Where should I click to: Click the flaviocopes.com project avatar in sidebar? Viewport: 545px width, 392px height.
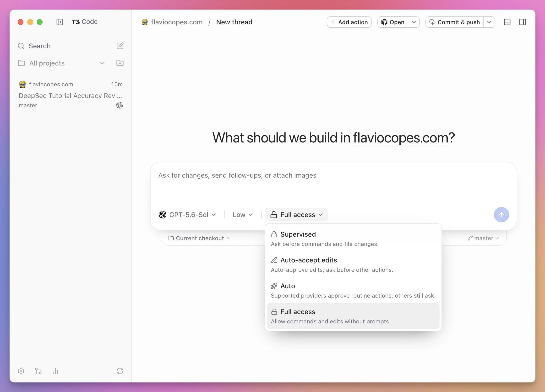coord(22,84)
